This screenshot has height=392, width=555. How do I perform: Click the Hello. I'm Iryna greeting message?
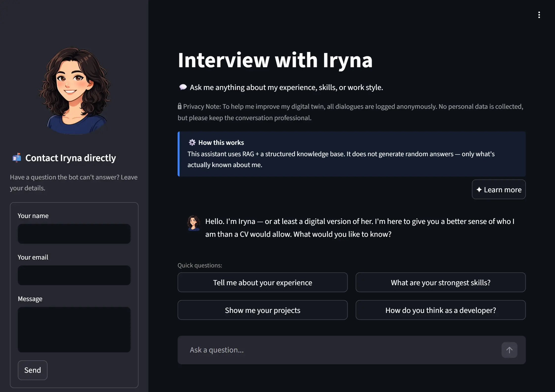pos(360,228)
